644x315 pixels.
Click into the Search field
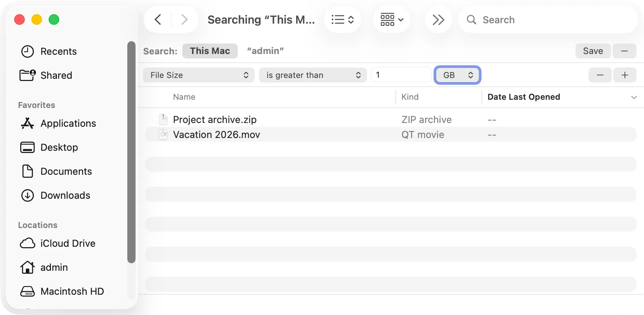548,19
